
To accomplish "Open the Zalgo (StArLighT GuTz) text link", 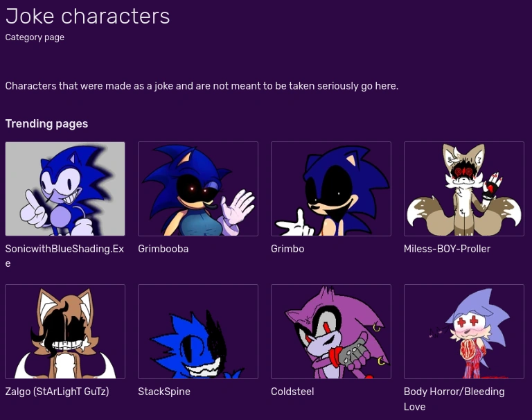I will 57,392.
